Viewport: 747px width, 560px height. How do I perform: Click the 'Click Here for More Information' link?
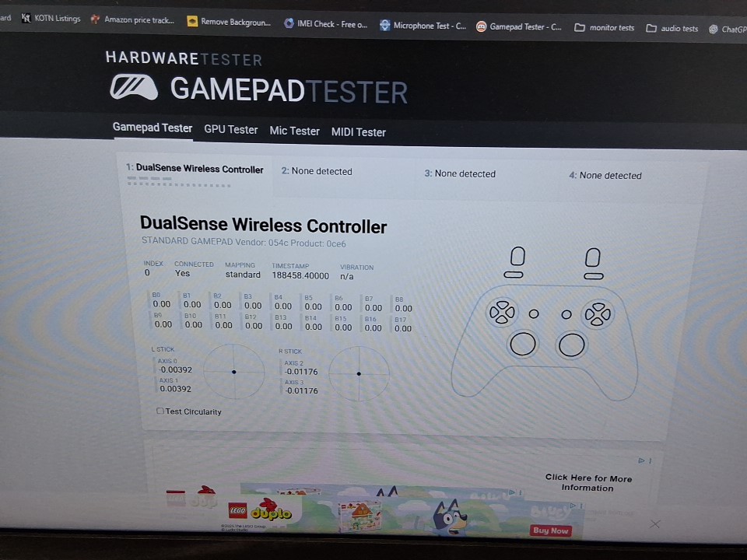588,483
